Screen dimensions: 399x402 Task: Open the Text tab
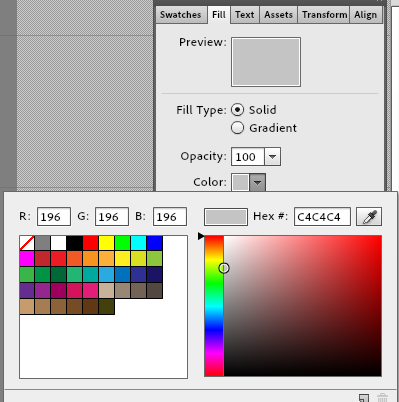coord(244,15)
